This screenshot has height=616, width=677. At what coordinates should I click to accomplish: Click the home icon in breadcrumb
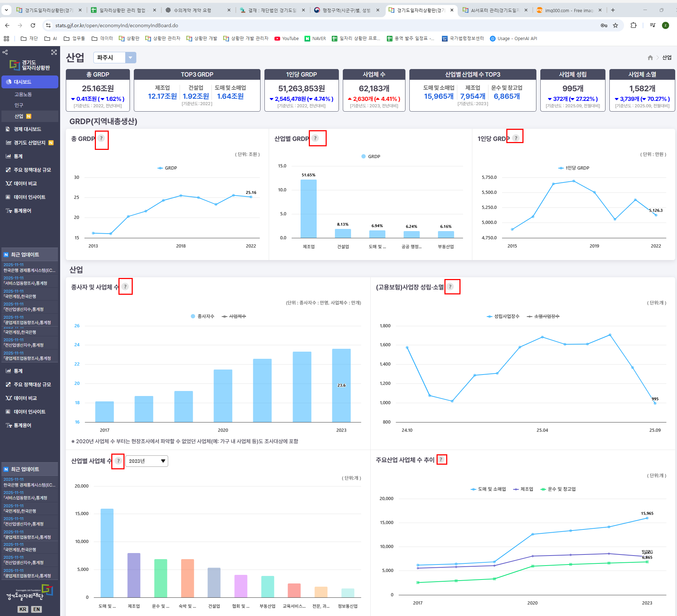tap(650, 58)
